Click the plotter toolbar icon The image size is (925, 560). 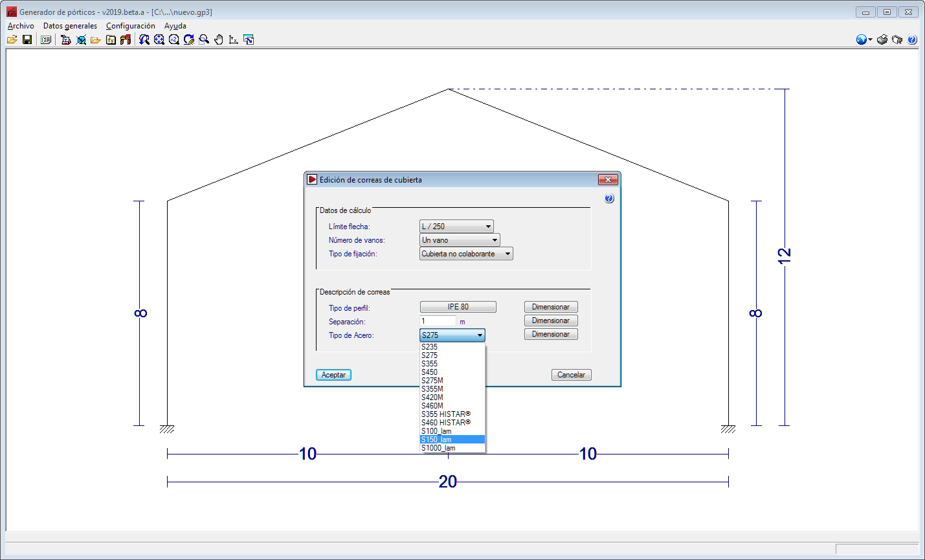(x=897, y=39)
